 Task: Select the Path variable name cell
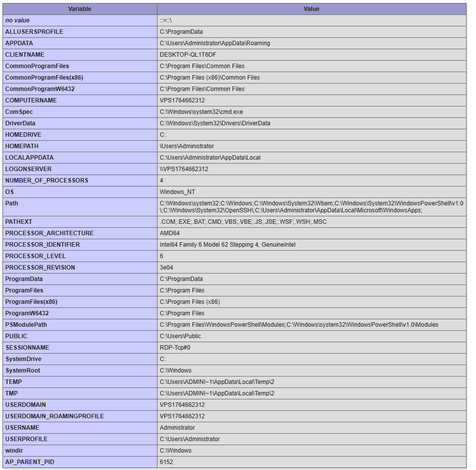pos(11,203)
